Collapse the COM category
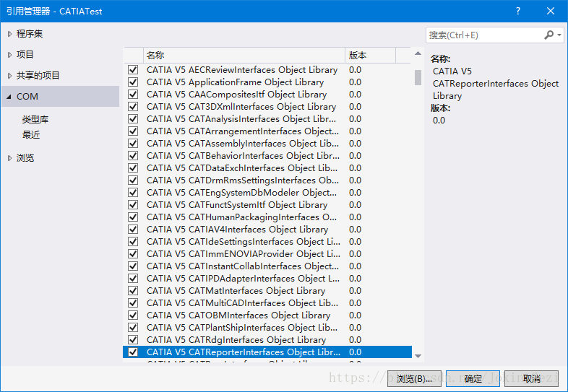Screen dimensions: 568x392 point(9,97)
